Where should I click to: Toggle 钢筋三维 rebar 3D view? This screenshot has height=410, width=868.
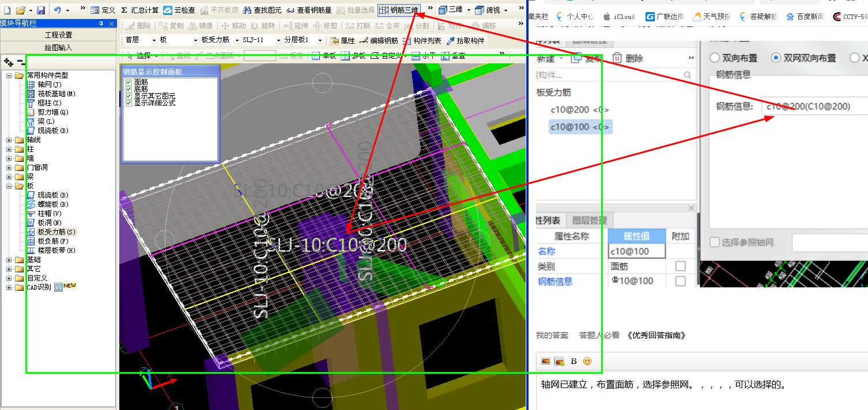click(x=399, y=10)
